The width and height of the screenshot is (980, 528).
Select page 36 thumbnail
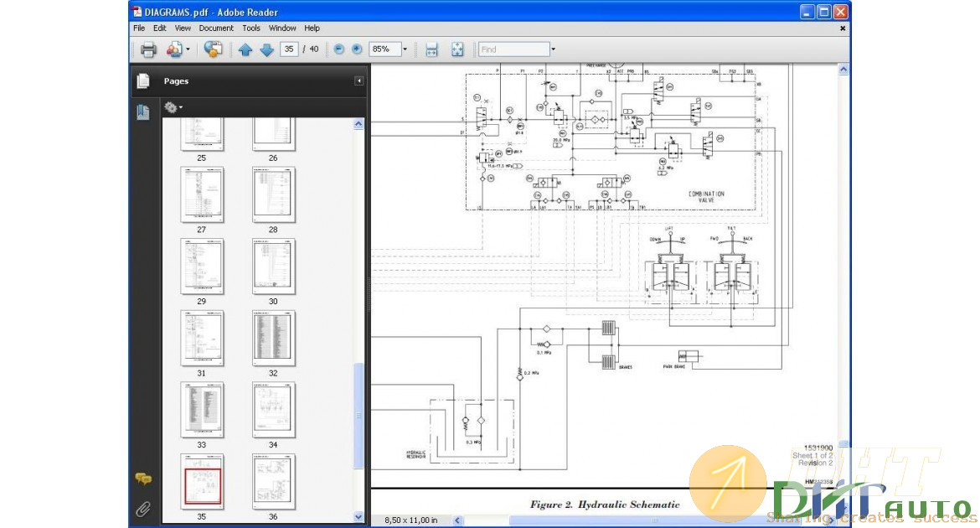click(273, 481)
